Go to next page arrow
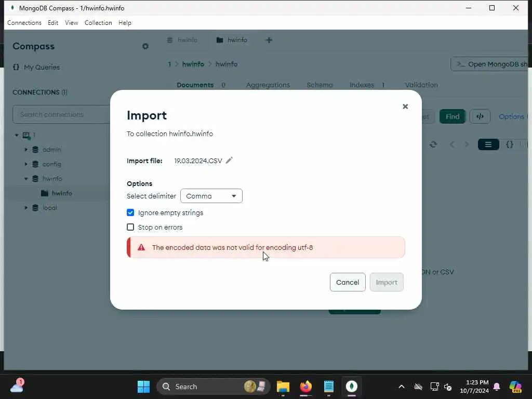Image resolution: width=532 pixels, height=399 pixels. click(x=467, y=144)
